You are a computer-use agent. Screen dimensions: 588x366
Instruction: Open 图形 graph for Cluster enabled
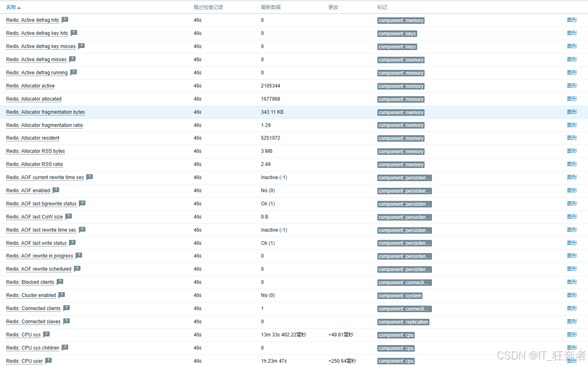pos(572,295)
